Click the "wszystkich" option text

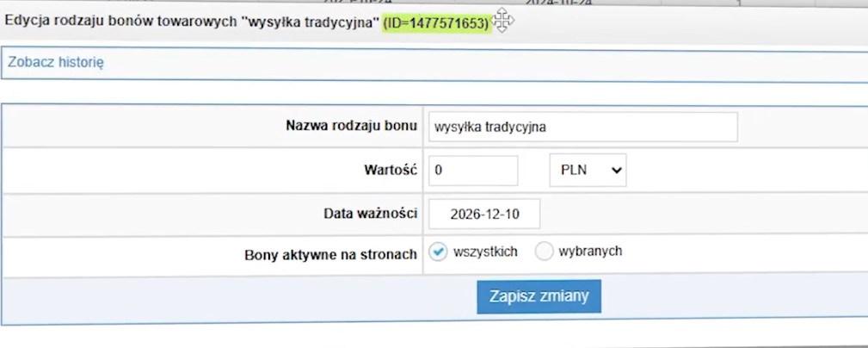485,252
